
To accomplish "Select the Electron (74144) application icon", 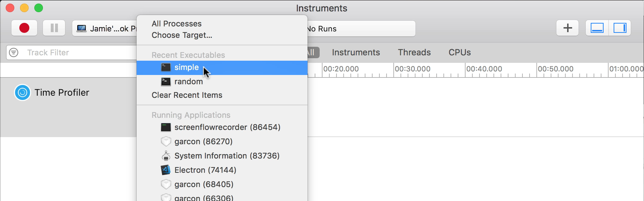I will click(x=166, y=170).
